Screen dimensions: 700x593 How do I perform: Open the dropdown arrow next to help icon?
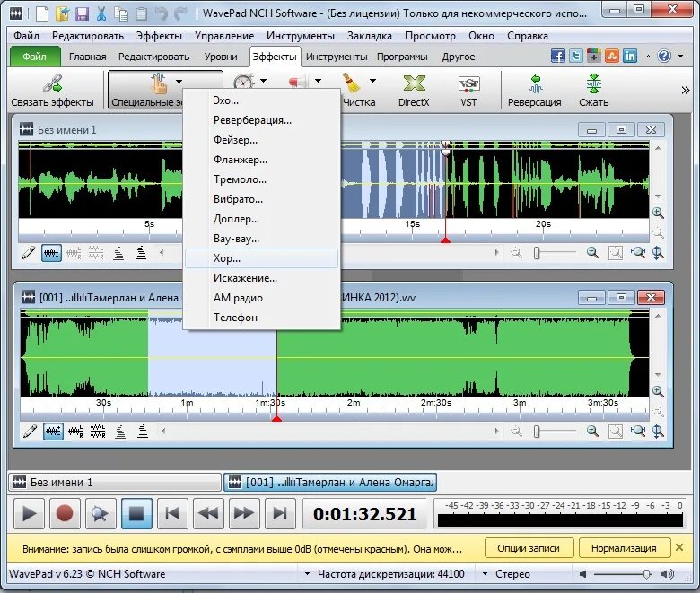pyautogui.click(x=681, y=57)
